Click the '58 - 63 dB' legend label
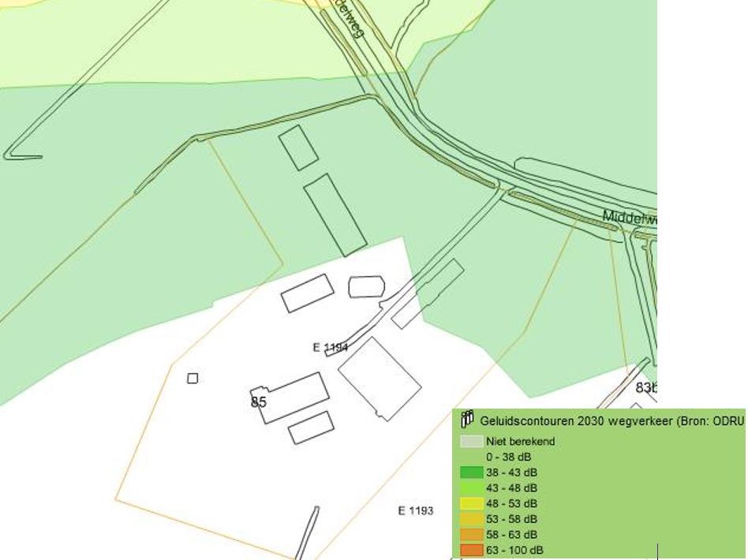Screen dimensions: 748x560 click(x=511, y=535)
